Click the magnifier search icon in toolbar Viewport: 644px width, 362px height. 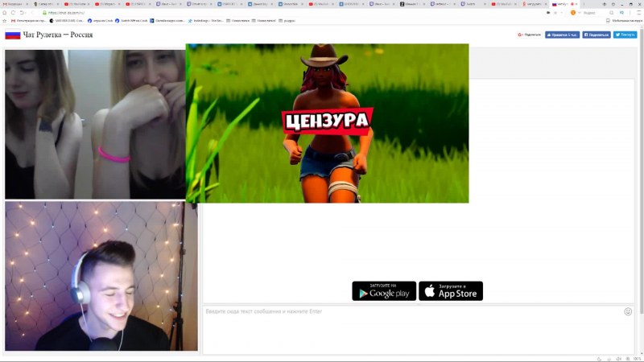[x=612, y=13]
